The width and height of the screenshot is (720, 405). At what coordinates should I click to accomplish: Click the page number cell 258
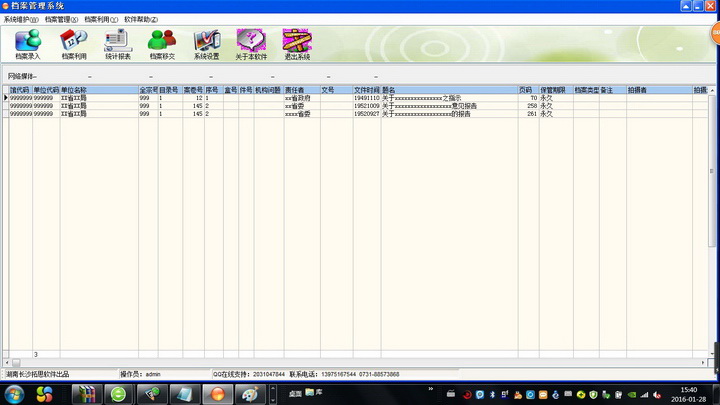[529, 106]
